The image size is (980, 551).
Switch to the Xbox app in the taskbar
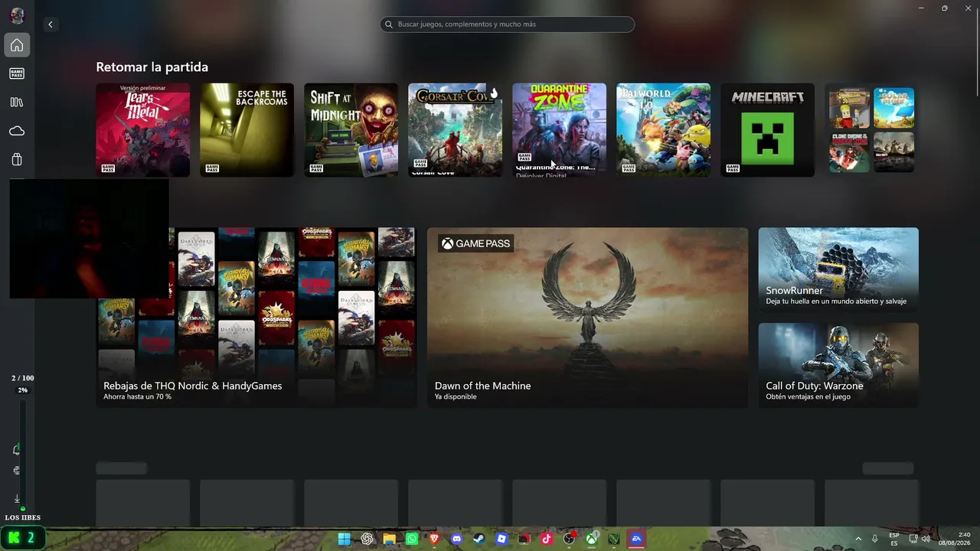click(592, 539)
